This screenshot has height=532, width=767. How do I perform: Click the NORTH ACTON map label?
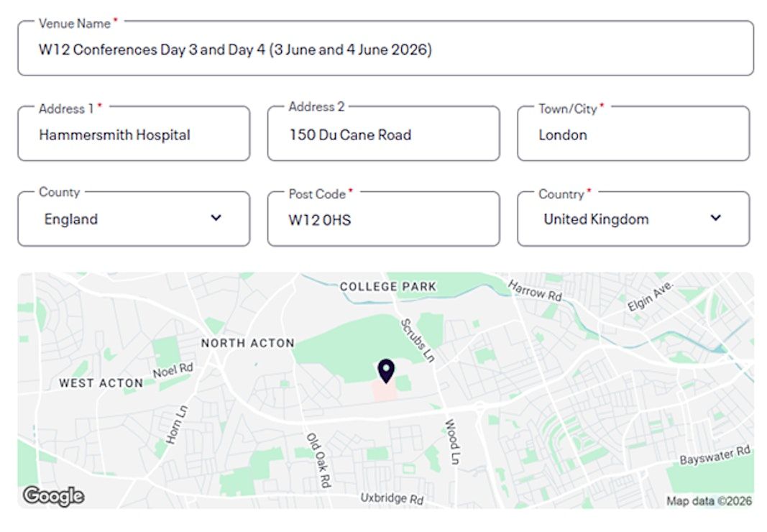click(247, 344)
